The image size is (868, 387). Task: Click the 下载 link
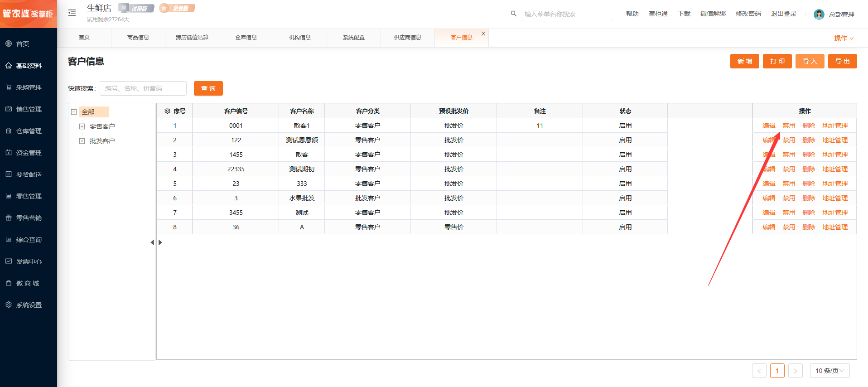pyautogui.click(x=684, y=14)
